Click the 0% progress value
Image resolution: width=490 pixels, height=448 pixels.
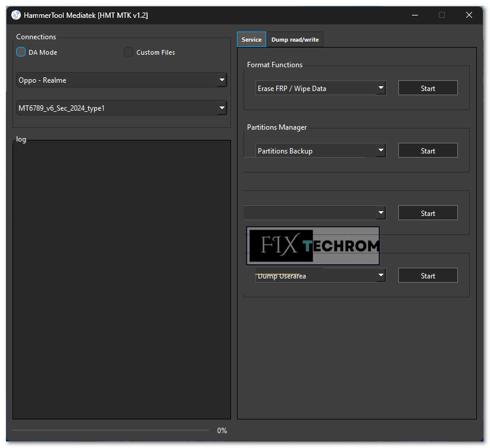pyautogui.click(x=222, y=431)
